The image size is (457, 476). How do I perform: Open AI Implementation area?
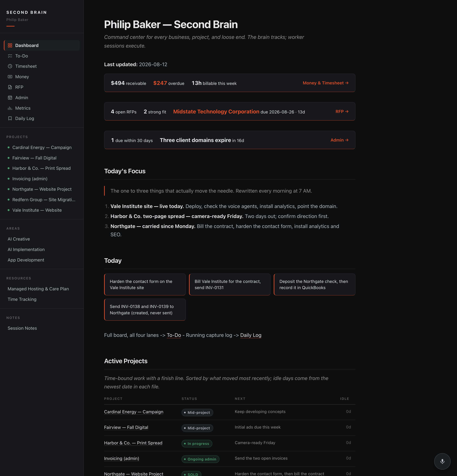[26, 249]
